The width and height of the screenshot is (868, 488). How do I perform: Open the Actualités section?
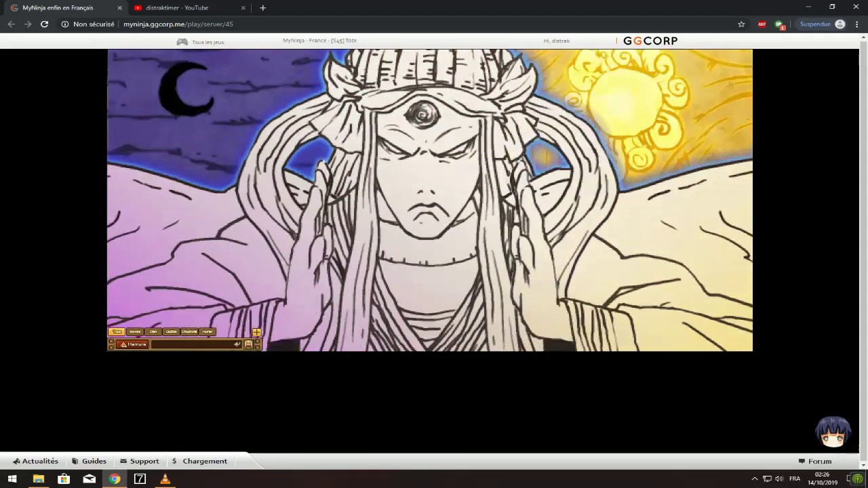(35, 461)
